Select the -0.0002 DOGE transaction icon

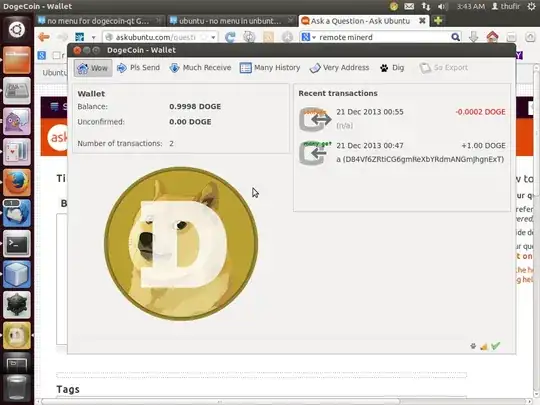tap(315, 119)
